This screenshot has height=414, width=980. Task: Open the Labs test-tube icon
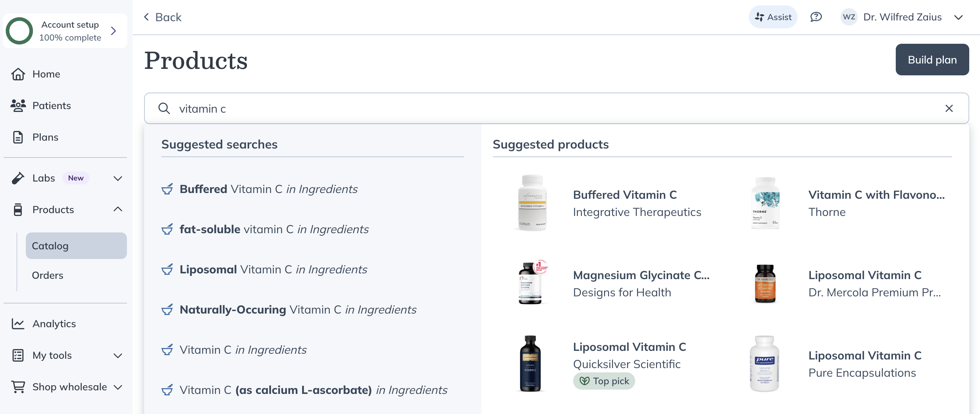[18, 178]
